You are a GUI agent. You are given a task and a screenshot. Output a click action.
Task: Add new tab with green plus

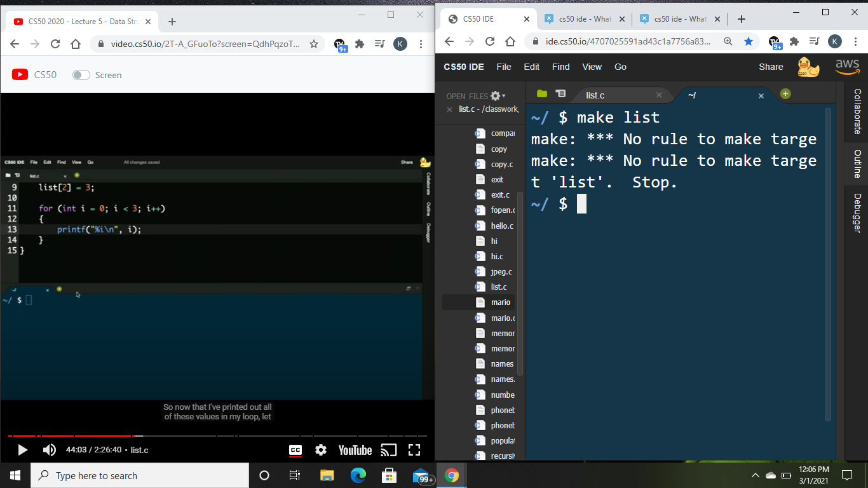click(785, 94)
